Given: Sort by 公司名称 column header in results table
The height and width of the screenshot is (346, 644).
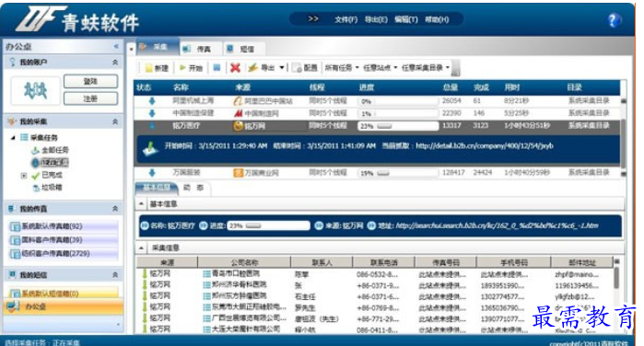Looking at the screenshot, I should 245,262.
